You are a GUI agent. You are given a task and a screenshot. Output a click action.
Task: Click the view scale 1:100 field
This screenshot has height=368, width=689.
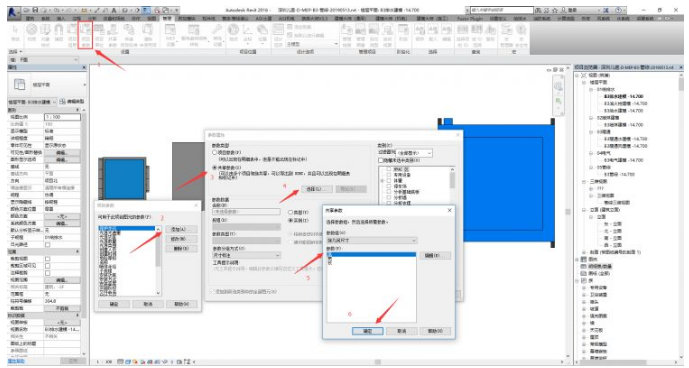coord(62,117)
